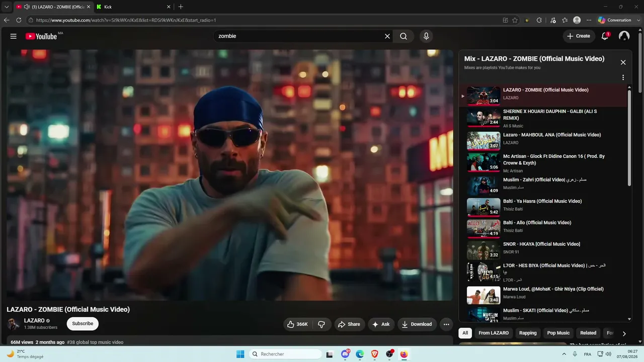Close the LAZARO - ZOMBIE browser tab

pyautogui.click(x=89, y=7)
